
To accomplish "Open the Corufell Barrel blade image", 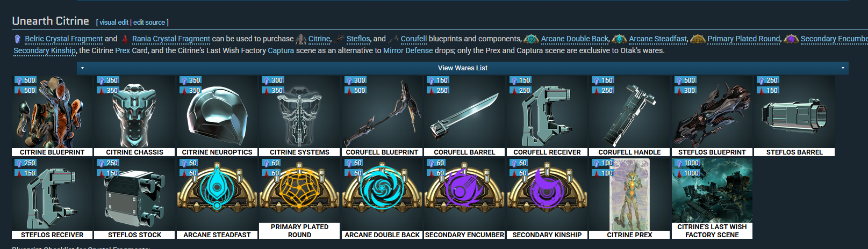I will (464, 112).
